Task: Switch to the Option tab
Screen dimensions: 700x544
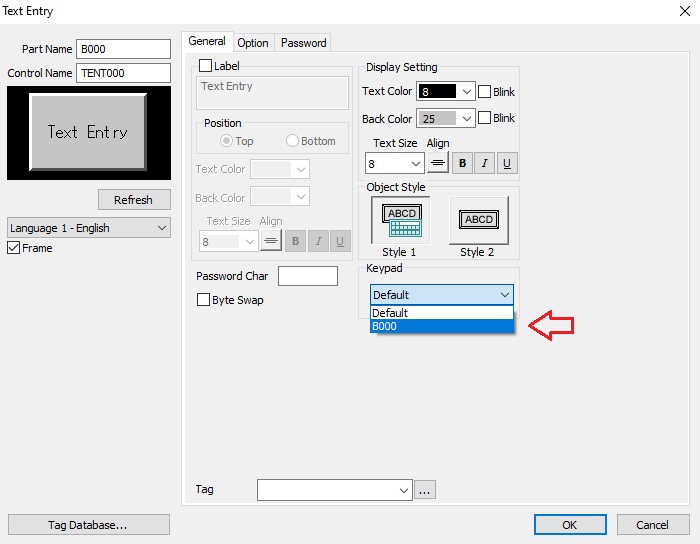Action: click(253, 43)
